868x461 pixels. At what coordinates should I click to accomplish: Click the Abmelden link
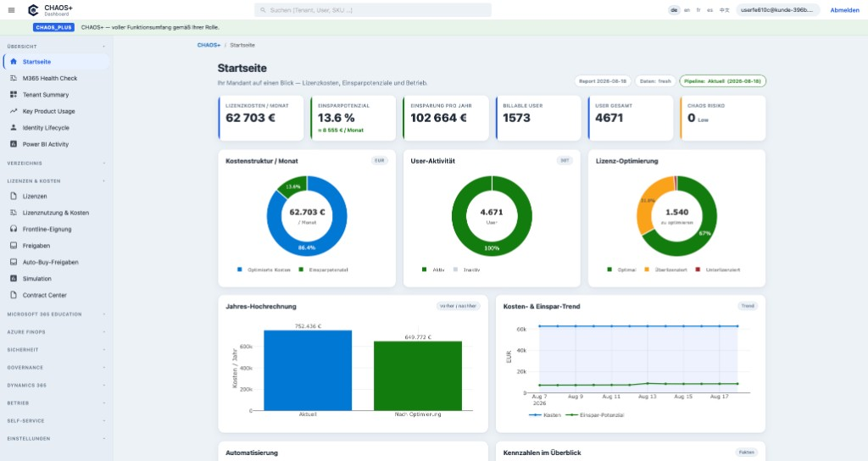pyautogui.click(x=845, y=10)
